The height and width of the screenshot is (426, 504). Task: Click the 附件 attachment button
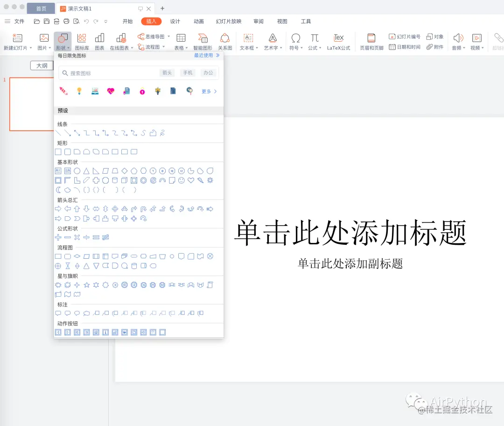point(434,47)
